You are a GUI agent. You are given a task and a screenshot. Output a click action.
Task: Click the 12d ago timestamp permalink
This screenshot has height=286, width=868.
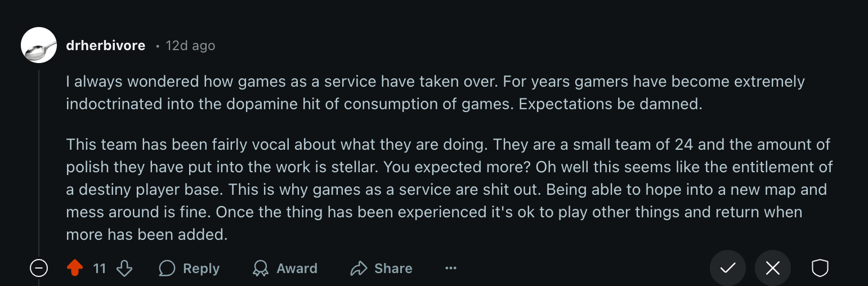[190, 46]
